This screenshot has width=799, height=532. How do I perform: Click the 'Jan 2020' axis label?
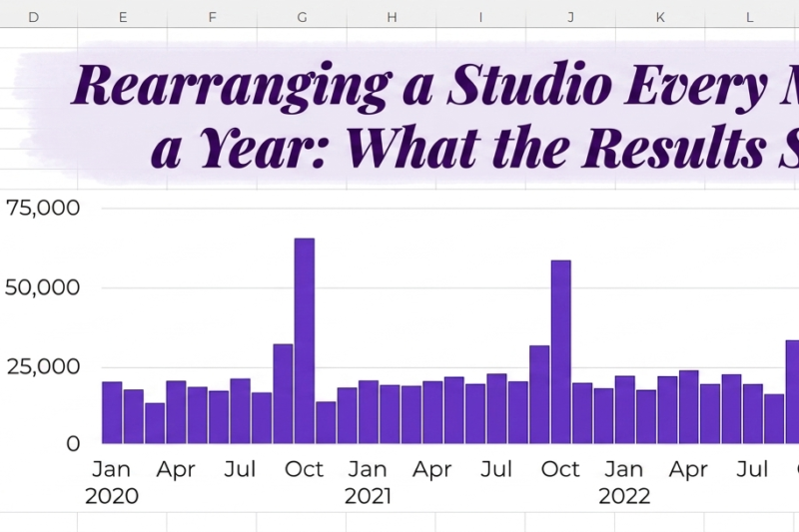coord(112,482)
